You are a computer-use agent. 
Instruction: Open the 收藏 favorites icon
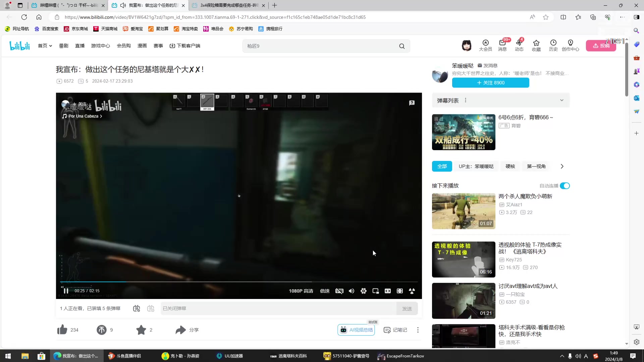tap(536, 46)
